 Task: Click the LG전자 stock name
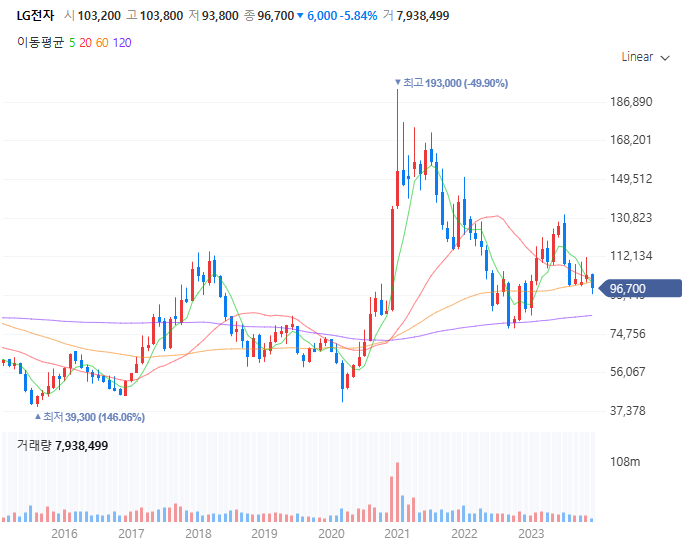(35, 16)
